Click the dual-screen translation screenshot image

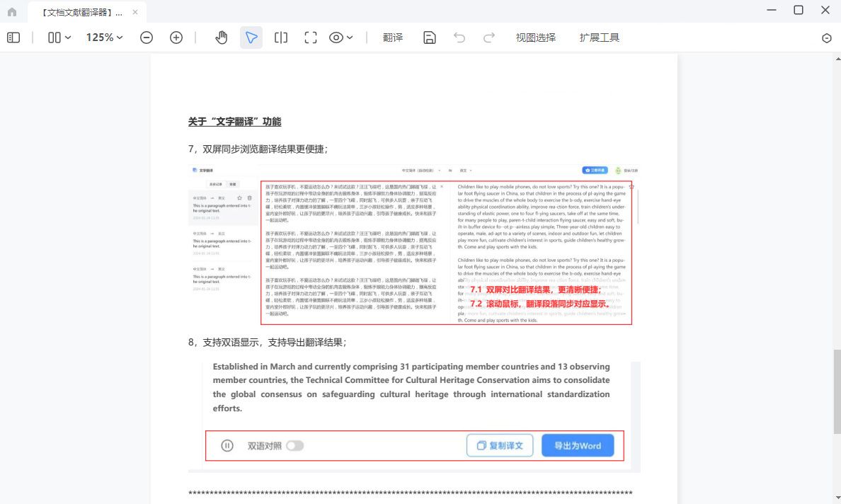(x=414, y=245)
